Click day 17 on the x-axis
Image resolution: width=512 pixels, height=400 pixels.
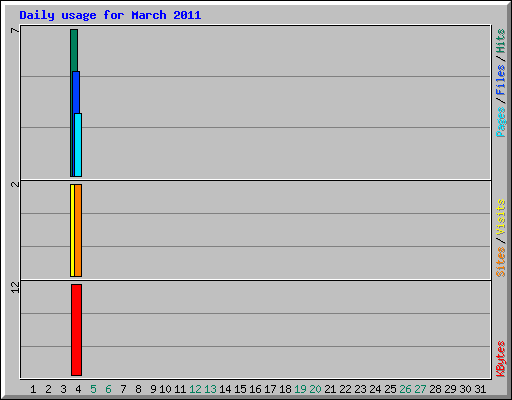pyautogui.click(x=270, y=389)
